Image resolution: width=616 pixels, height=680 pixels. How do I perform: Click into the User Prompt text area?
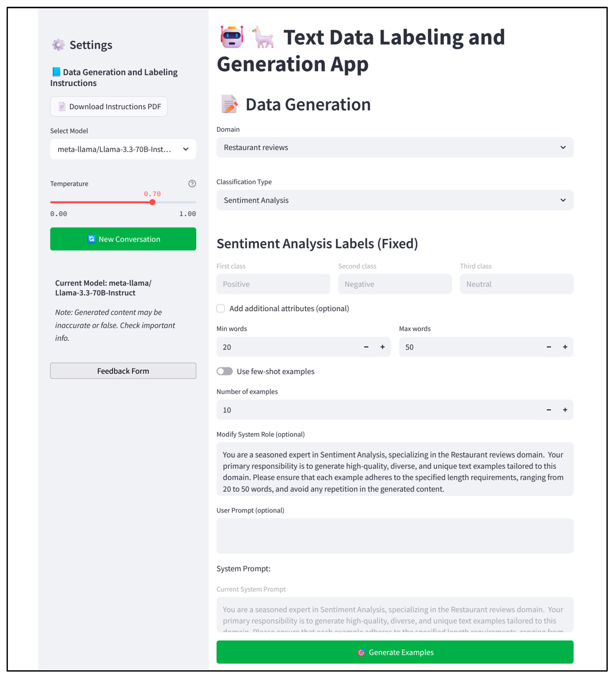394,536
